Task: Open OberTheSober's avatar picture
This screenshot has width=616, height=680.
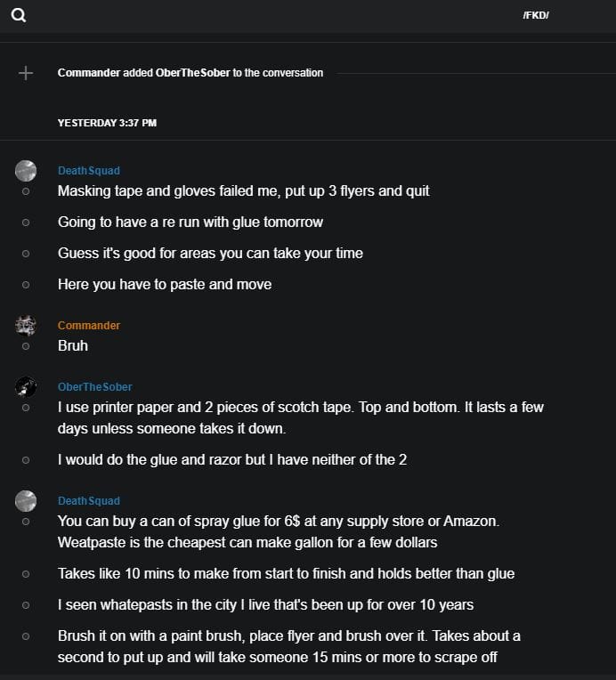Action: 26,387
